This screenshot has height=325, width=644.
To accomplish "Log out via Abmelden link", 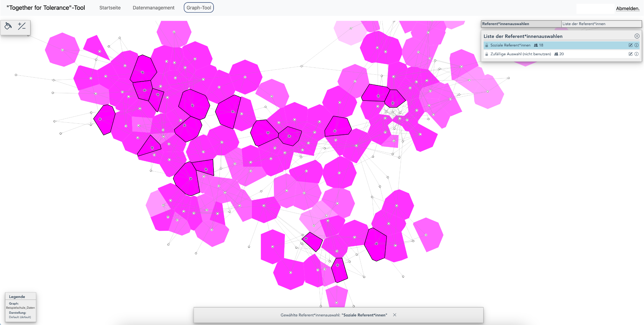I will pos(627,8).
